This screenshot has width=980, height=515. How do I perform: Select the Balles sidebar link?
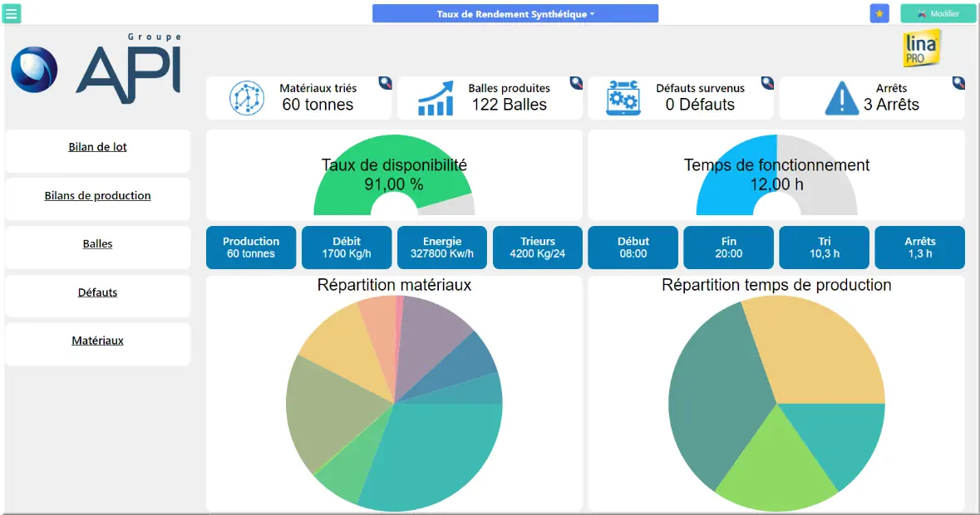(97, 244)
